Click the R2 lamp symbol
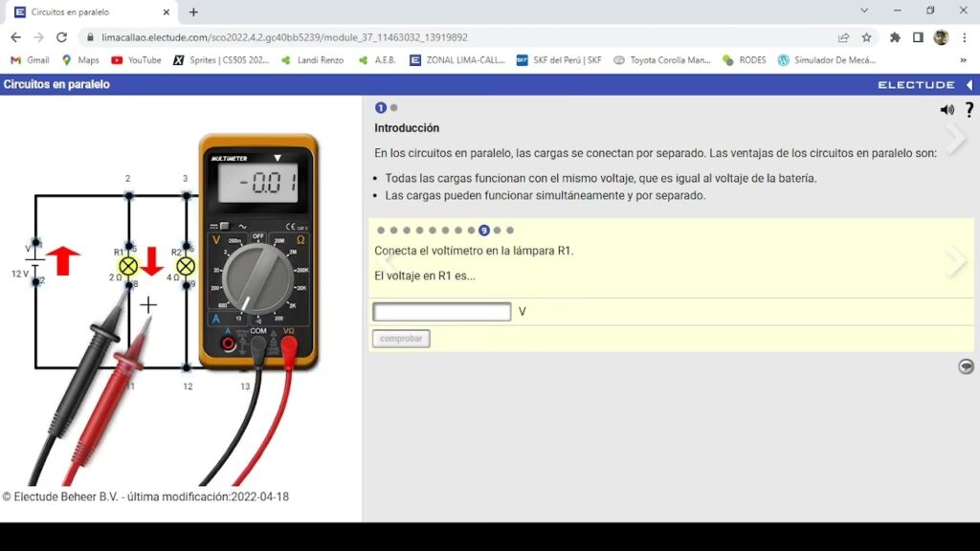 click(186, 266)
